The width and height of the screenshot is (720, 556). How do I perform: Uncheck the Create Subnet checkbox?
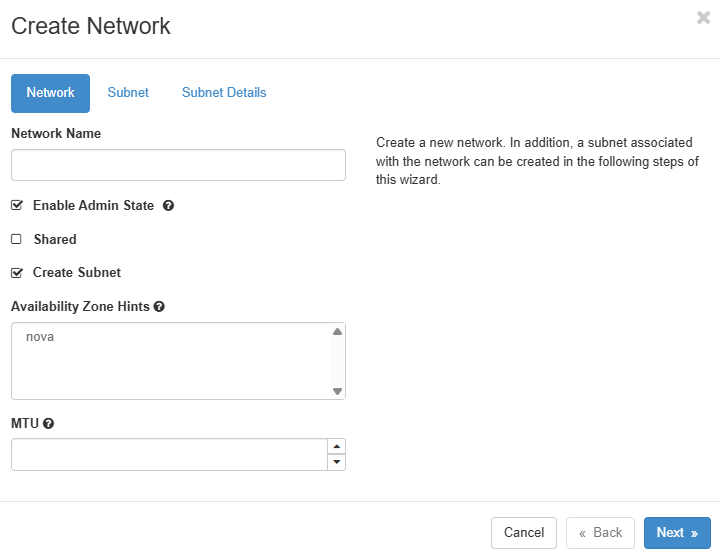point(17,273)
